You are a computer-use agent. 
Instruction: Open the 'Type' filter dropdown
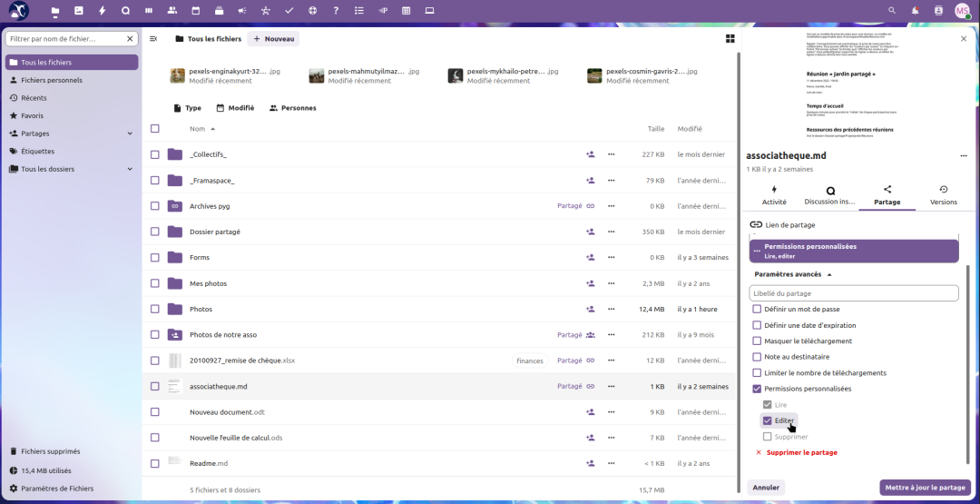[187, 108]
